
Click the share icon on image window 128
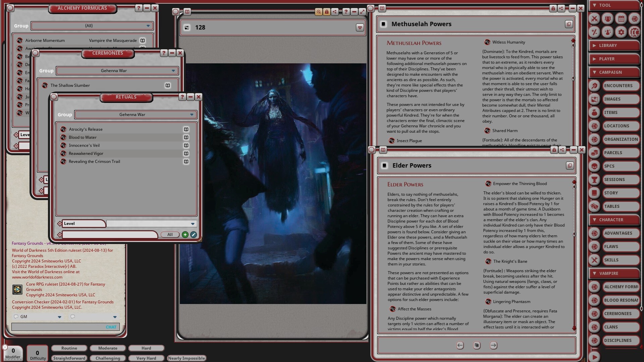[x=335, y=12]
